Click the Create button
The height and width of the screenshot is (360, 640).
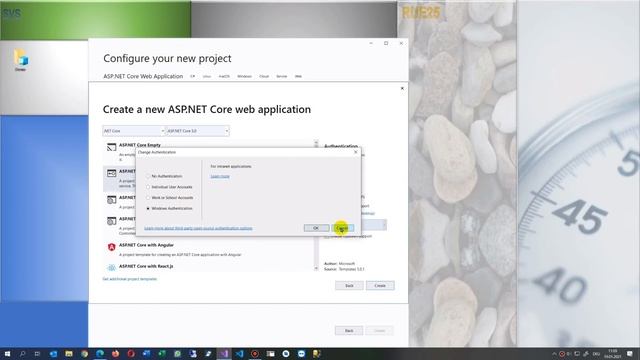click(x=380, y=286)
